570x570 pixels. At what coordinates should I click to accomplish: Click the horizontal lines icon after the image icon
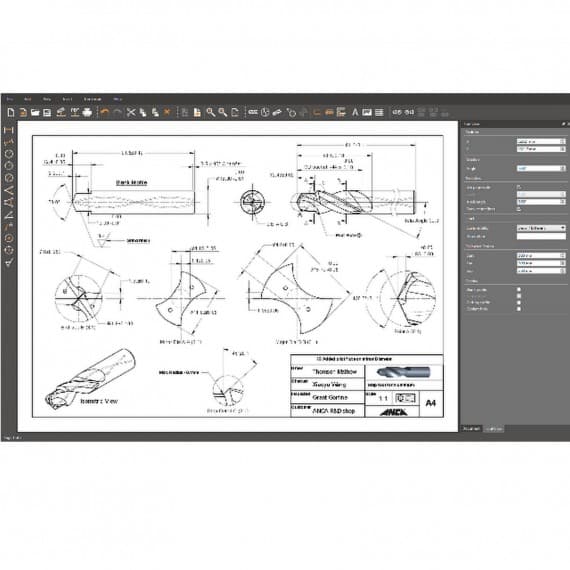tap(379, 112)
